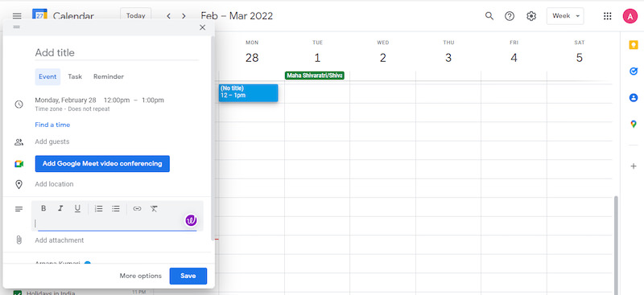This screenshot has width=644, height=295.
Task: Open Calendar settings gear menu
Action: click(x=531, y=16)
